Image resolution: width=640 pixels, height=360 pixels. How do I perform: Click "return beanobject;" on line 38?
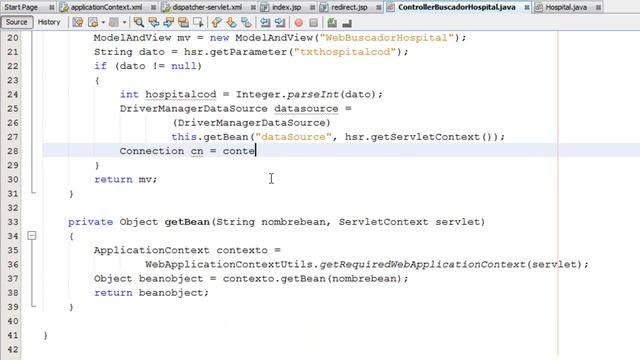pyautogui.click(x=151, y=293)
